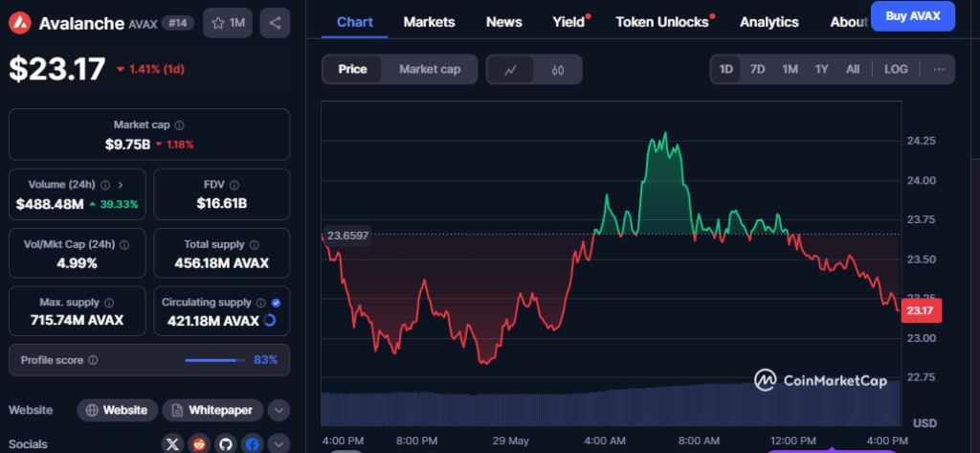Open the Whitepaper link button
The image size is (980, 453).
click(x=212, y=411)
